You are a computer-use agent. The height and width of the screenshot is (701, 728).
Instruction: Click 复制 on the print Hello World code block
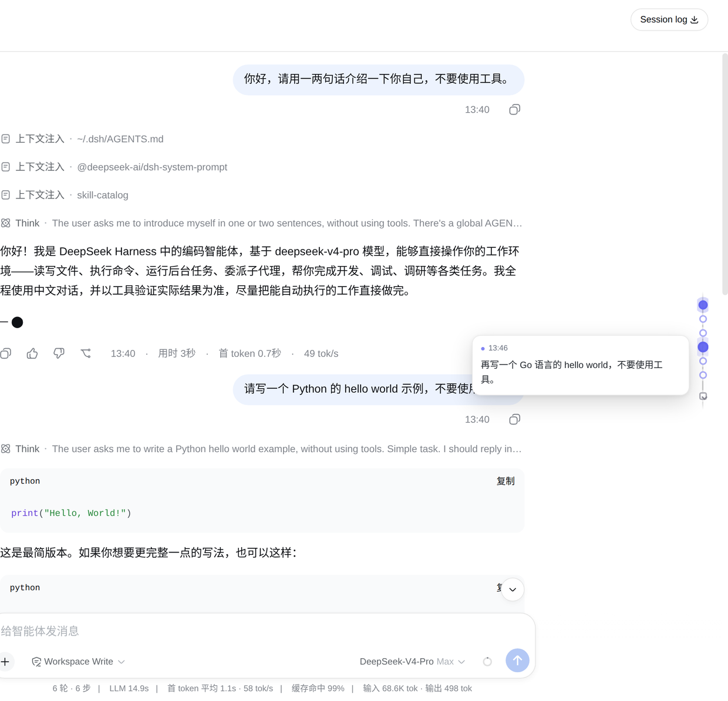[505, 481]
